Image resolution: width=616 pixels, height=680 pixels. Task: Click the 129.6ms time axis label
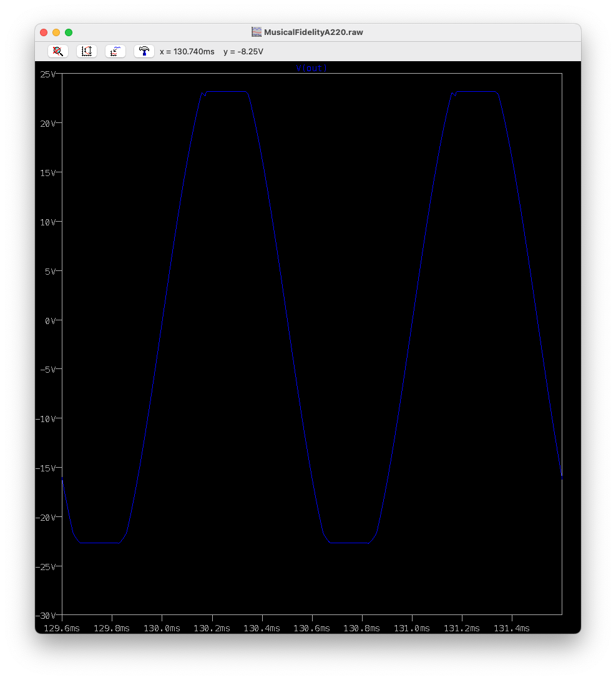[62, 628]
